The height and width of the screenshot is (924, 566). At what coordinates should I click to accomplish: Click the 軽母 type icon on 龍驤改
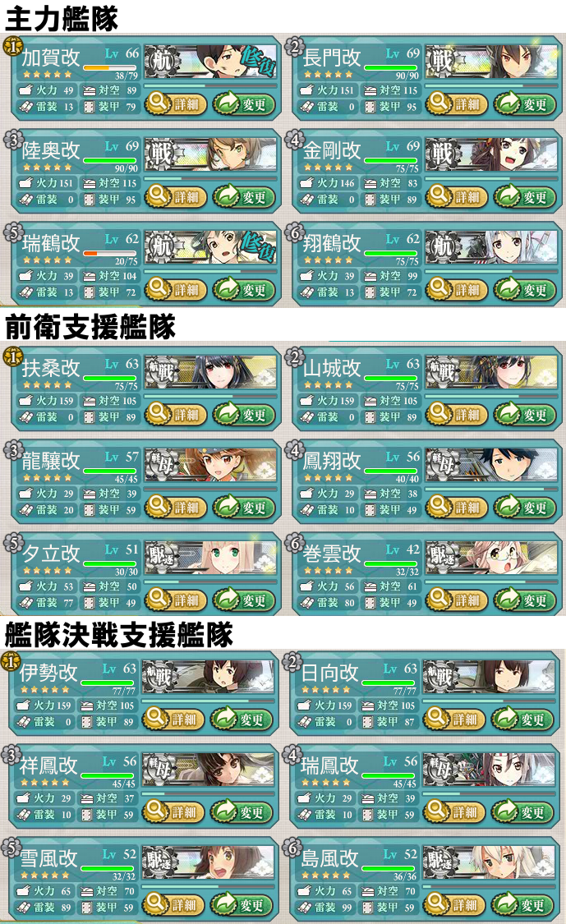(x=160, y=464)
